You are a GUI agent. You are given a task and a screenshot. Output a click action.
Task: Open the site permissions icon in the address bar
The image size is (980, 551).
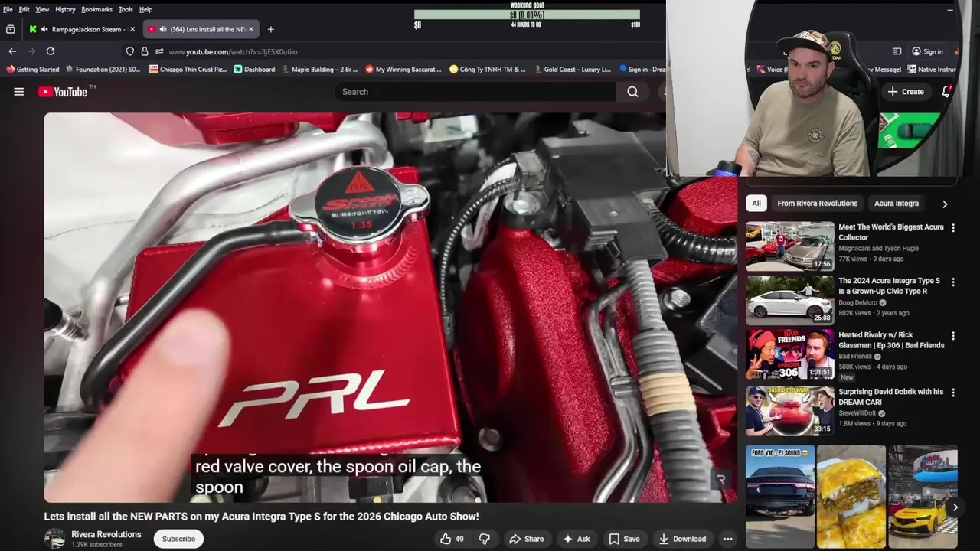coord(158,51)
